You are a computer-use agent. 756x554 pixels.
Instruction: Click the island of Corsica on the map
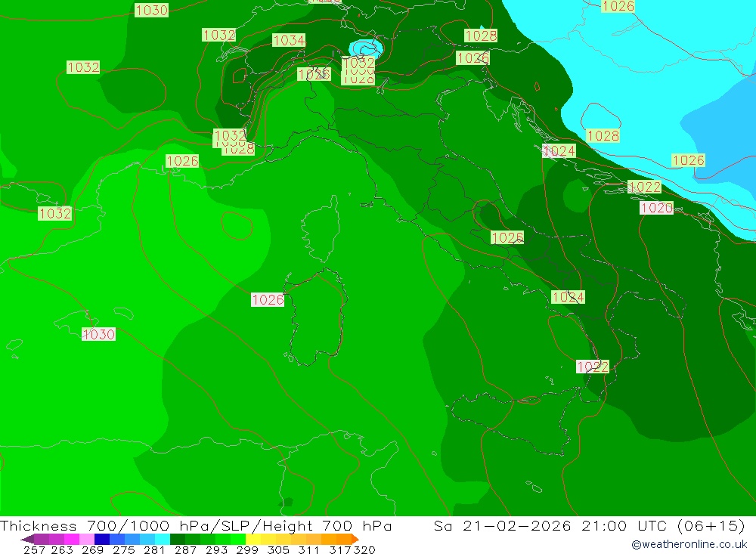click(x=322, y=231)
